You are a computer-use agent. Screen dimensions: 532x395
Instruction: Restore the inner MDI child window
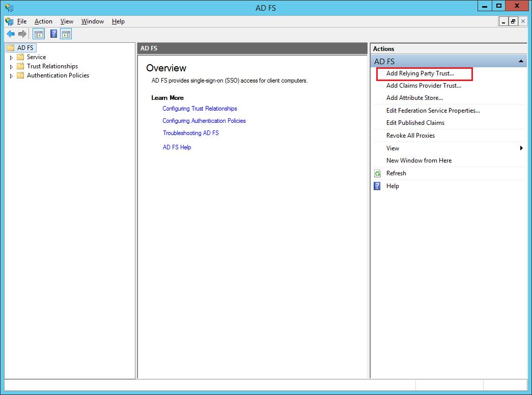pyautogui.click(x=513, y=21)
